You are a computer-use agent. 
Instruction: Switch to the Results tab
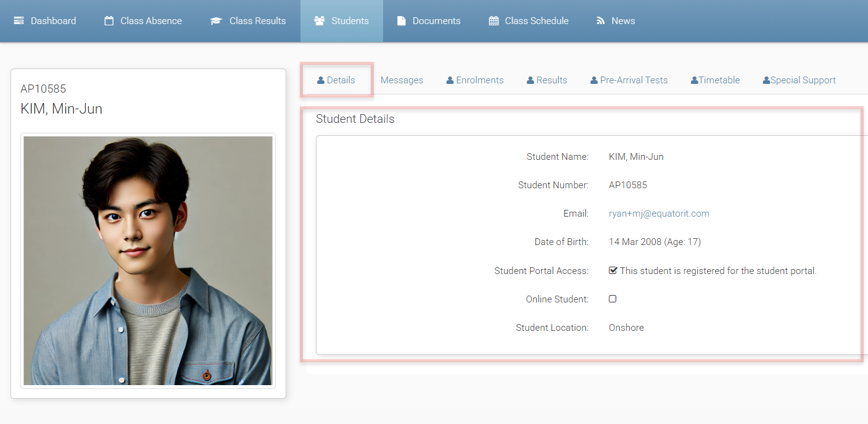[x=552, y=80]
